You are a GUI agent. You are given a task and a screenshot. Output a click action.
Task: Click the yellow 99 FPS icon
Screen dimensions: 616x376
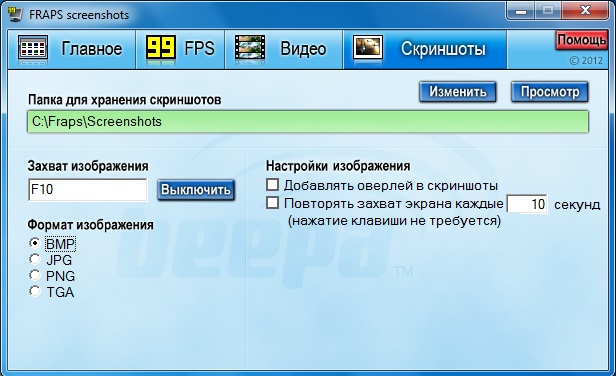click(x=161, y=47)
